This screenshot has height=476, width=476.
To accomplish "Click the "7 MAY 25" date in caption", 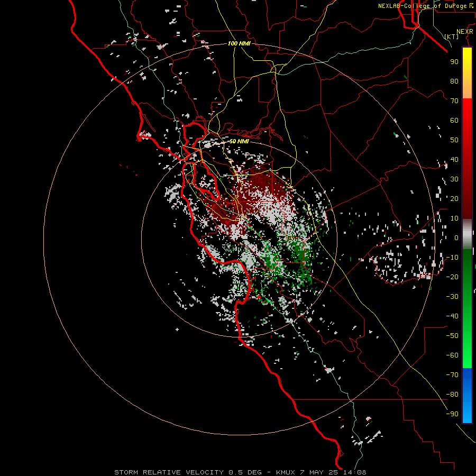I will coord(319,472).
